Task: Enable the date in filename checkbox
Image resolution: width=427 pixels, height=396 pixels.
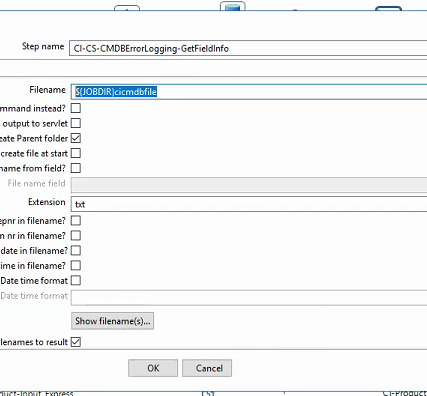Action: [76, 250]
